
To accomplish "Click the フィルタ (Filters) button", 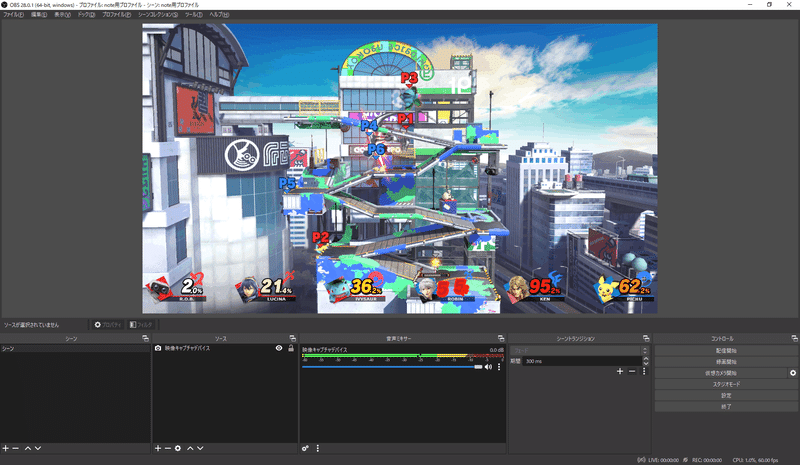I will click(x=141, y=325).
